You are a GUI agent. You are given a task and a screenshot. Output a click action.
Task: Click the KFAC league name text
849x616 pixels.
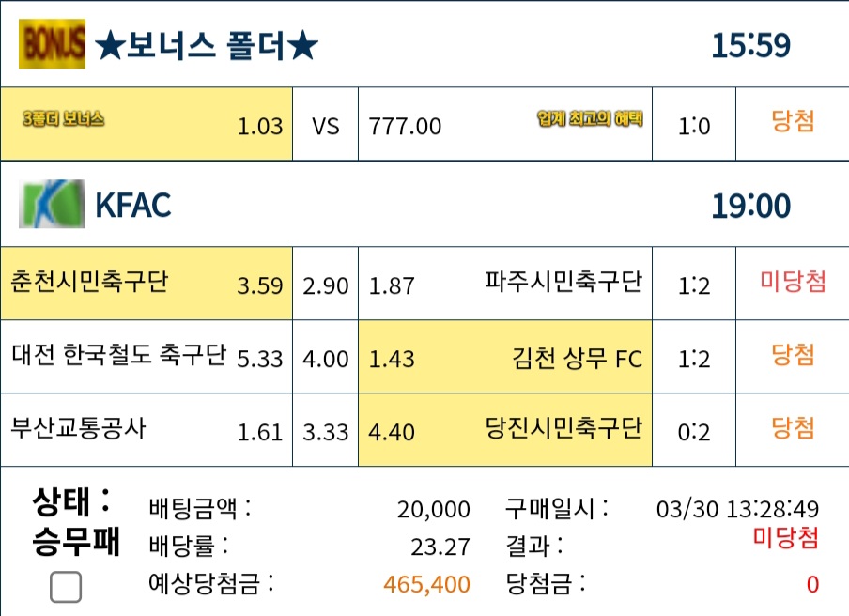[133, 205]
